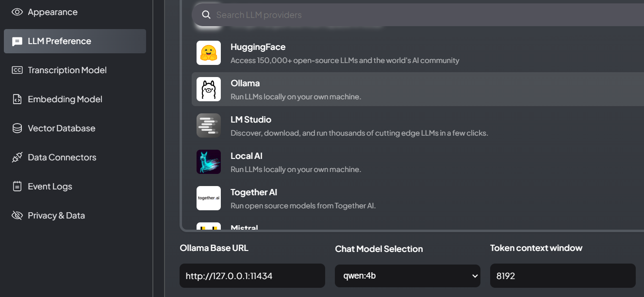Click the Together AI logo icon

209,198
